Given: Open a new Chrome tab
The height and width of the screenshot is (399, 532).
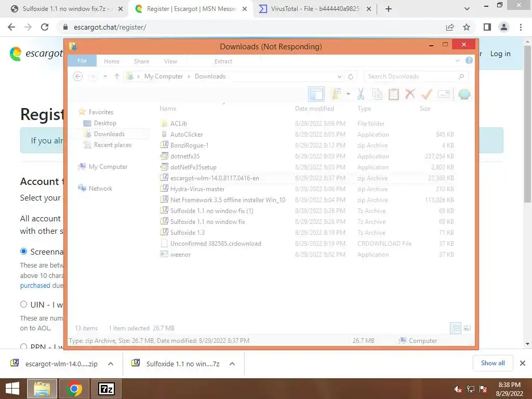Looking at the screenshot, I should tap(389, 9).
